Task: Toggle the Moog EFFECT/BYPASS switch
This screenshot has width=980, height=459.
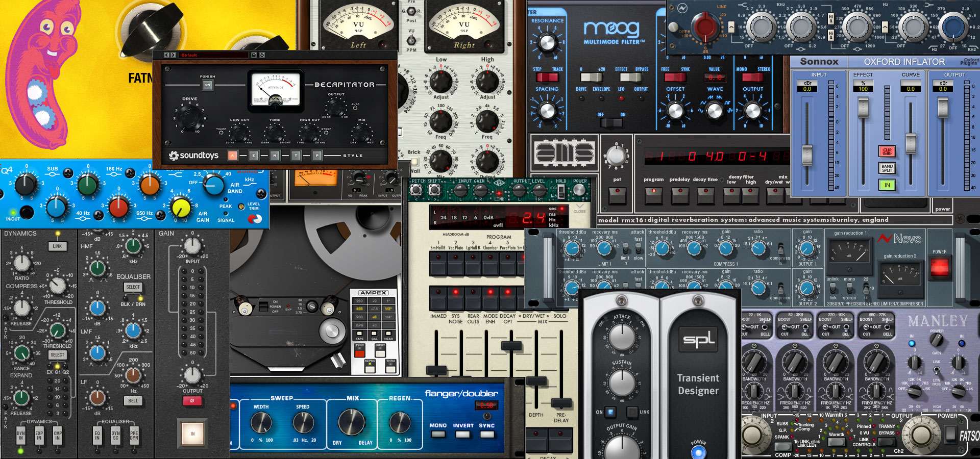Action: [x=631, y=77]
